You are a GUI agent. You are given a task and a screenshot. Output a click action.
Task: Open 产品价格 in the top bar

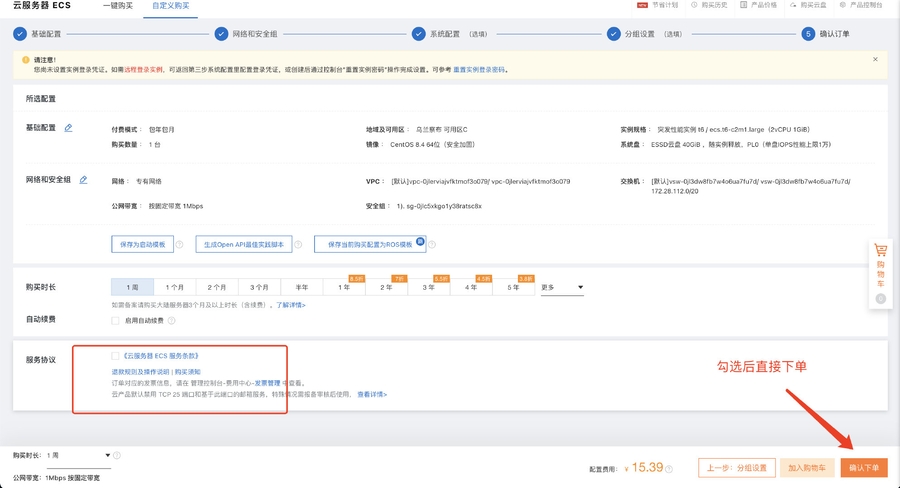[761, 5]
